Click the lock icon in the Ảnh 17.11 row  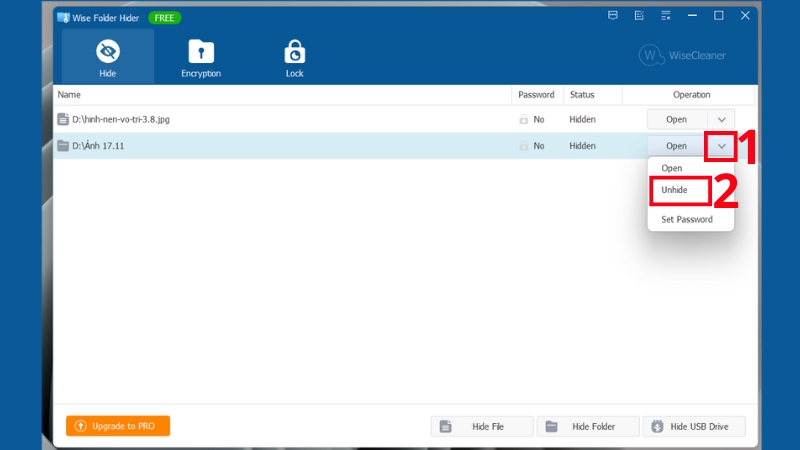(x=523, y=146)
